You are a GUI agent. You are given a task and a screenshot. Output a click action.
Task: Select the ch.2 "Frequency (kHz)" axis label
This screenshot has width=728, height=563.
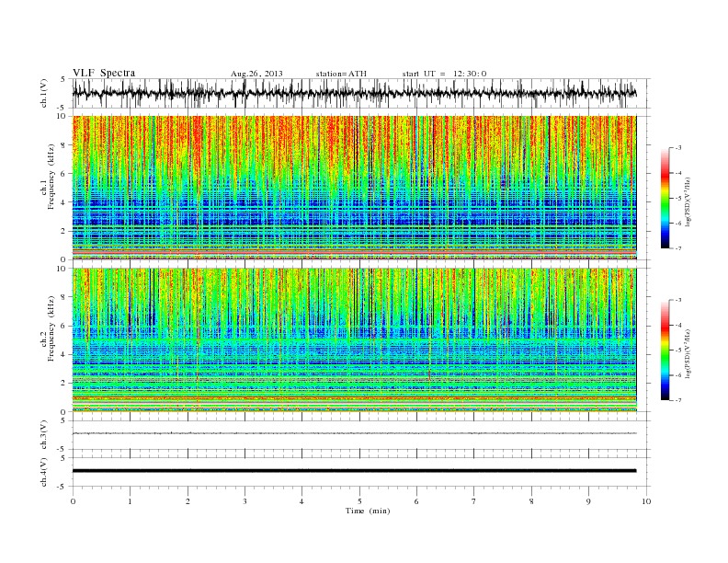pos(51,329)
